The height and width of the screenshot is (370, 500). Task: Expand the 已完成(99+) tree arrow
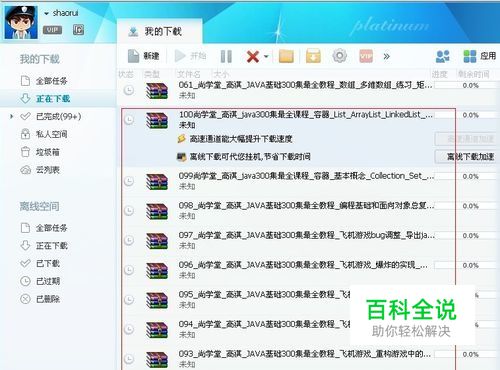pos(12,116)
